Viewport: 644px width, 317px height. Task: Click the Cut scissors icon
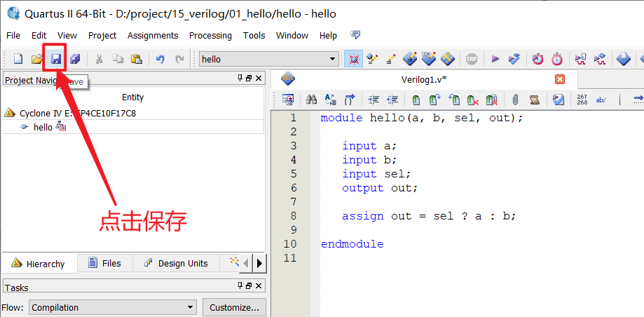pos(99,59)
